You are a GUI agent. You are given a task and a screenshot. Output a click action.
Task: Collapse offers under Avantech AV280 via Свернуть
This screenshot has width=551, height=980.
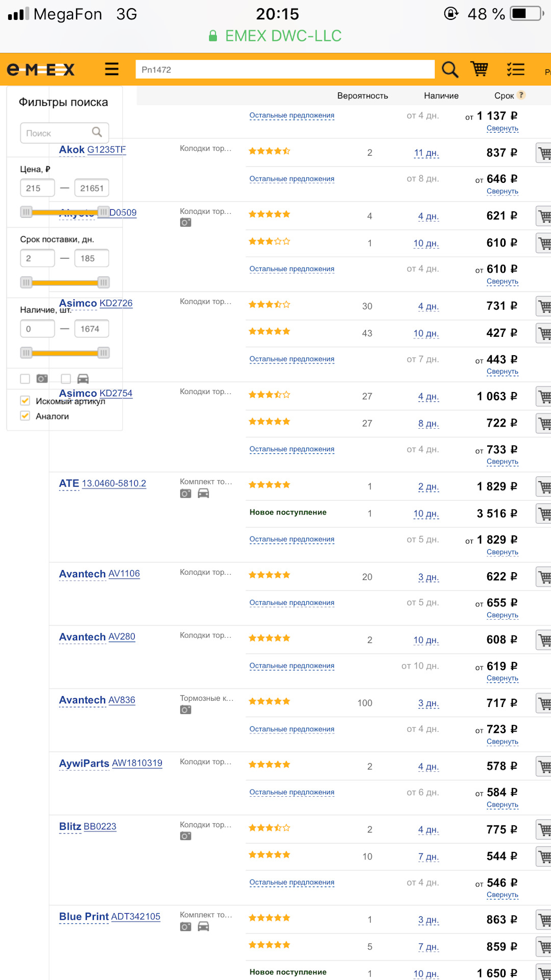[x=502, y=678]
